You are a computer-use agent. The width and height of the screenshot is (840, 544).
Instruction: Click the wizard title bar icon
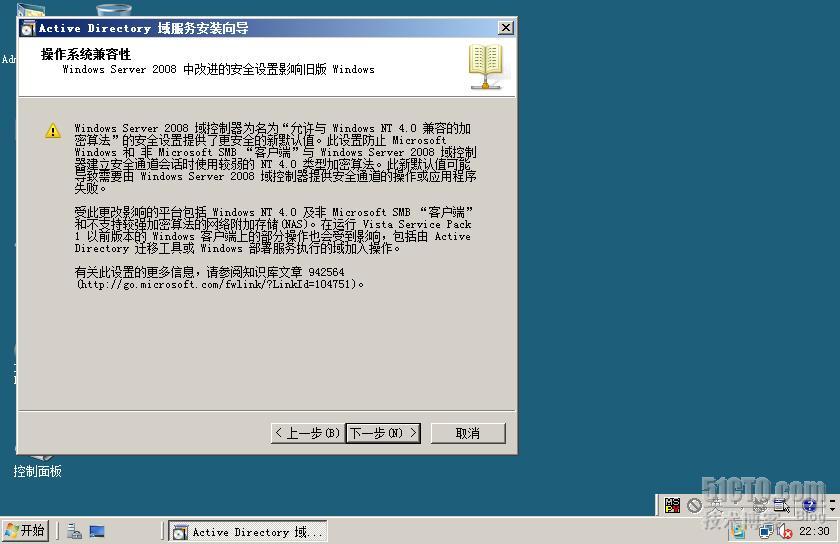point(28,28)
